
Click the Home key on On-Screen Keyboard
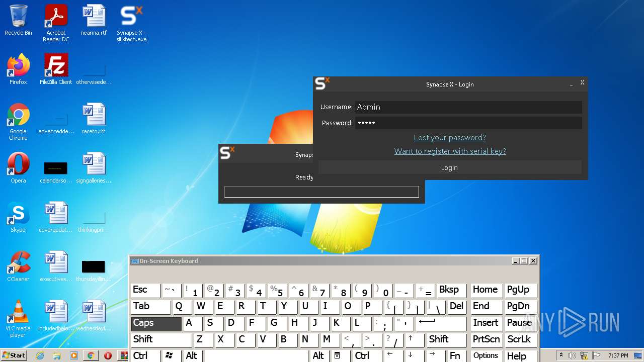pos(487,290)
